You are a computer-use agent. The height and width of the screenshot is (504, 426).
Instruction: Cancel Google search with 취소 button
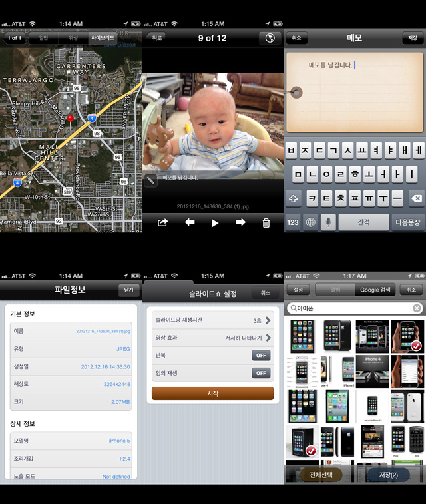click(411, 290)
